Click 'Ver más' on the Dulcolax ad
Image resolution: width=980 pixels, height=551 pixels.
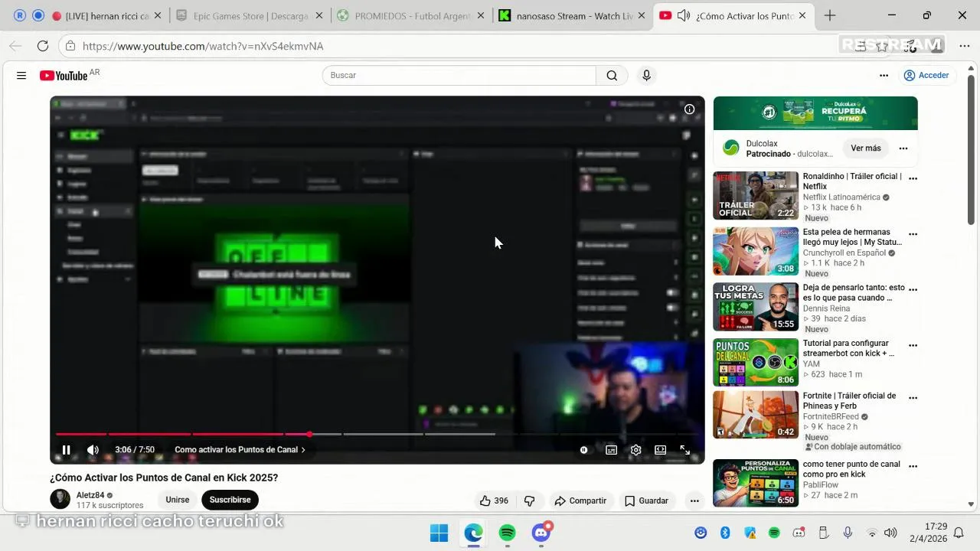click(x=866, y=148)
